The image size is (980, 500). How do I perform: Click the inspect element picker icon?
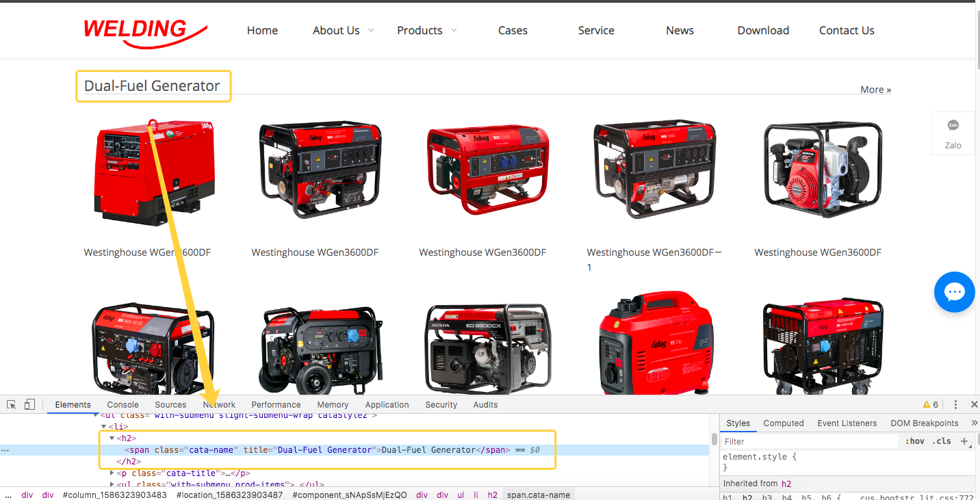coord(12,404)
